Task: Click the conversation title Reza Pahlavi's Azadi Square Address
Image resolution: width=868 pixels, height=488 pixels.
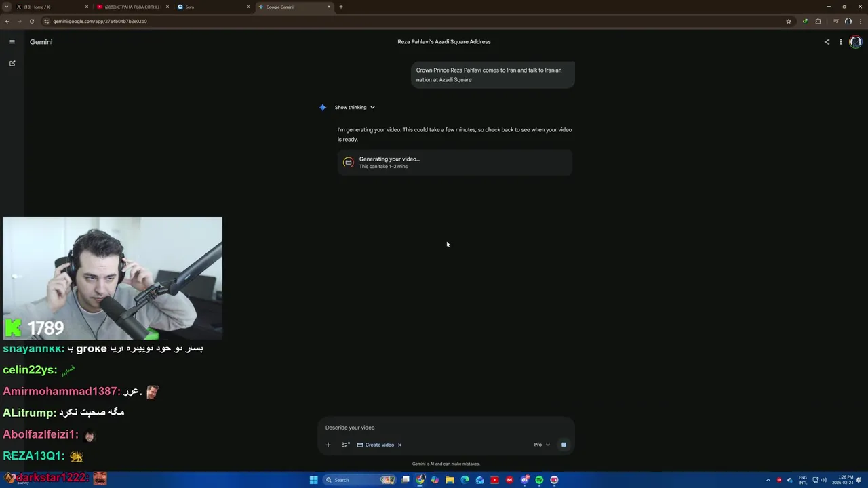Action: pyautogui.click(x=444, y=42)
